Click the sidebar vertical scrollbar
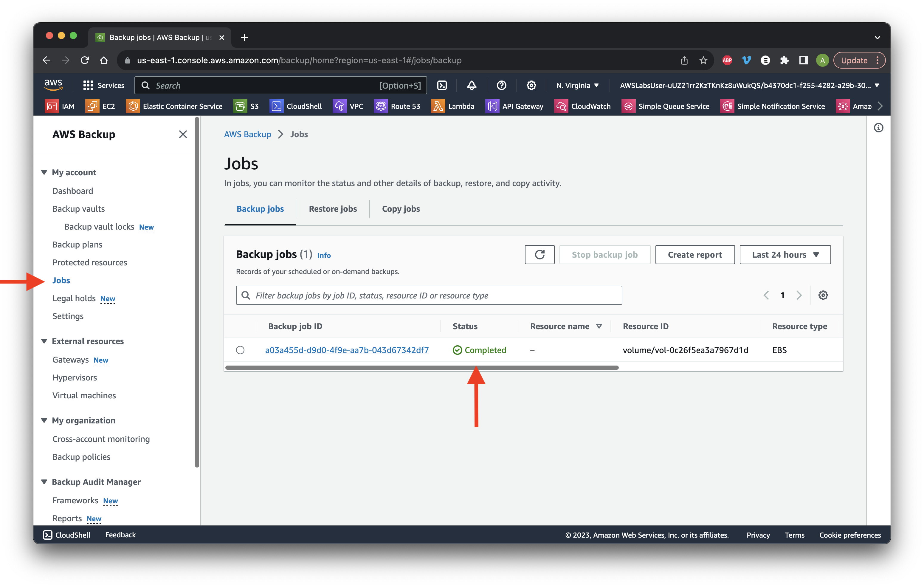924x588 pixels. [197, 292]
